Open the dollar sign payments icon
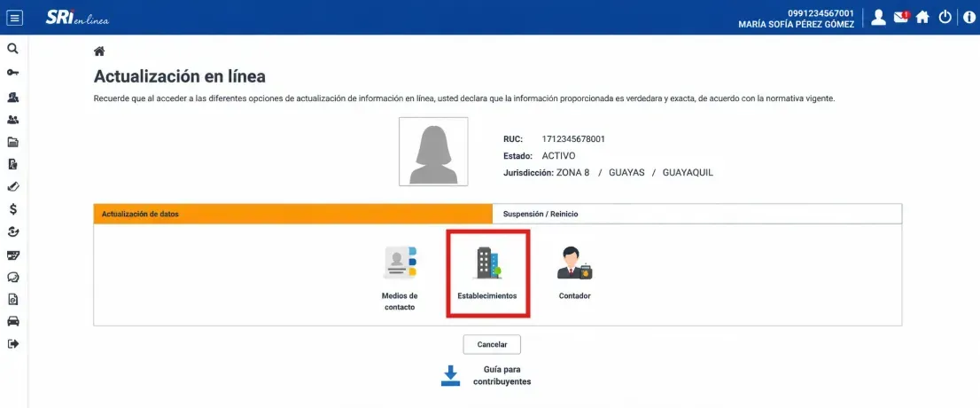Viewport: 980px width, 408px height. click(x=12, y=209)
